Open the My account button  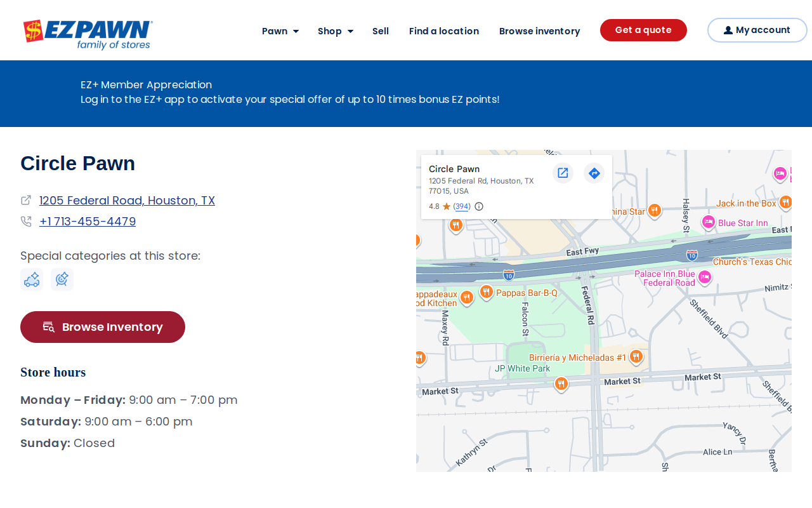[757, 30]
